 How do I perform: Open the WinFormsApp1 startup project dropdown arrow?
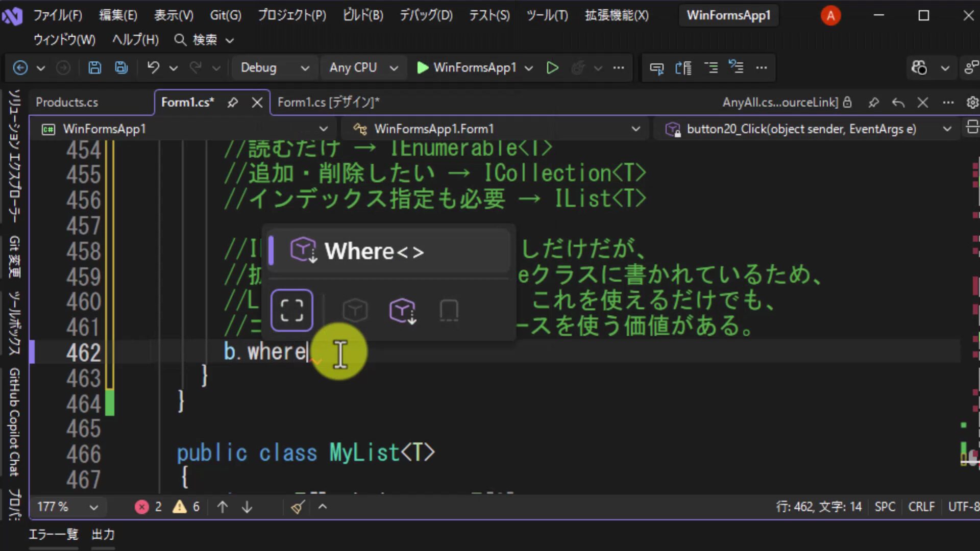[529, 68]
